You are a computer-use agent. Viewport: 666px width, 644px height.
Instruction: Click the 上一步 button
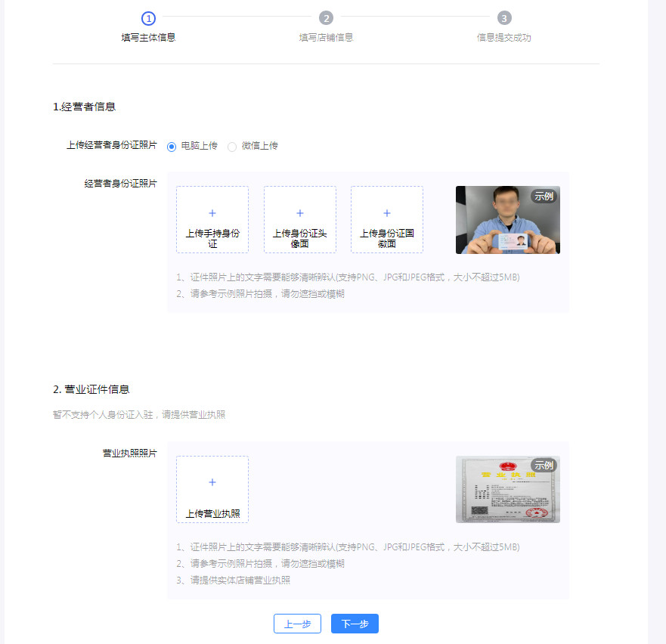pos(297,624)
